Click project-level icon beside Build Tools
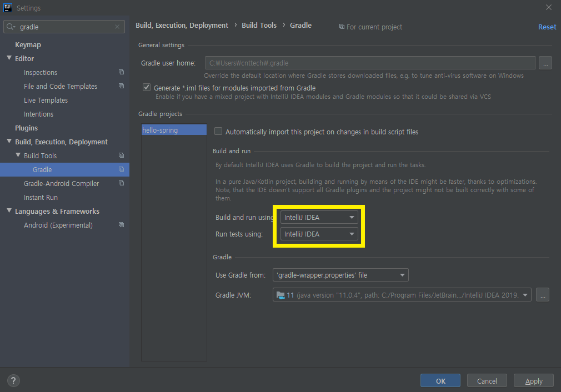This screenshot has width=561, height=392. coord(121,155)
